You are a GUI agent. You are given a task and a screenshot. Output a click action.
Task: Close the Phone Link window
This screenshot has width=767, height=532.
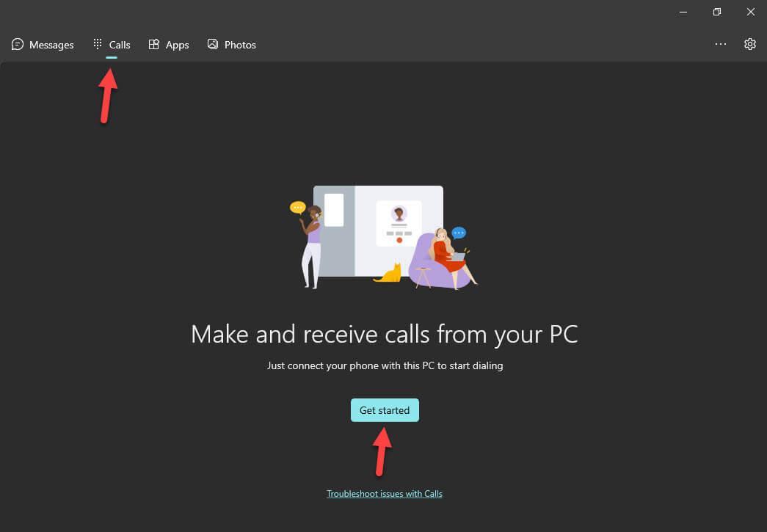pos(750,12)
